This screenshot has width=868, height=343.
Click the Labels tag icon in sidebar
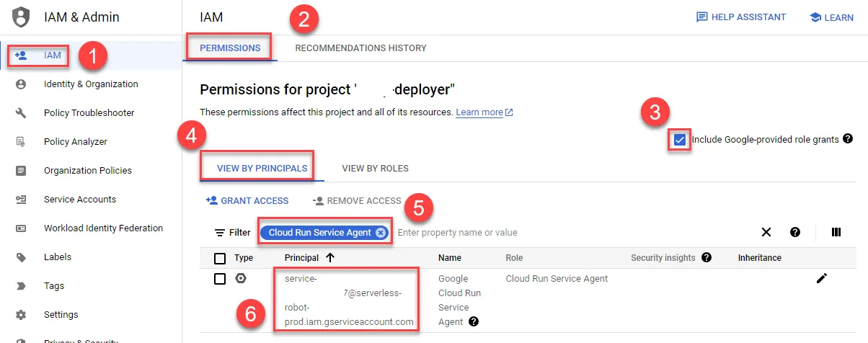21,257
